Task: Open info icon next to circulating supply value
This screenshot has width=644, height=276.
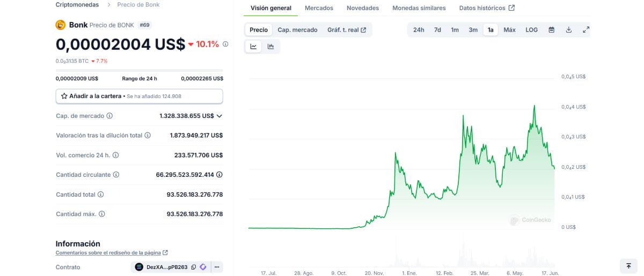Action: (219, 175)
